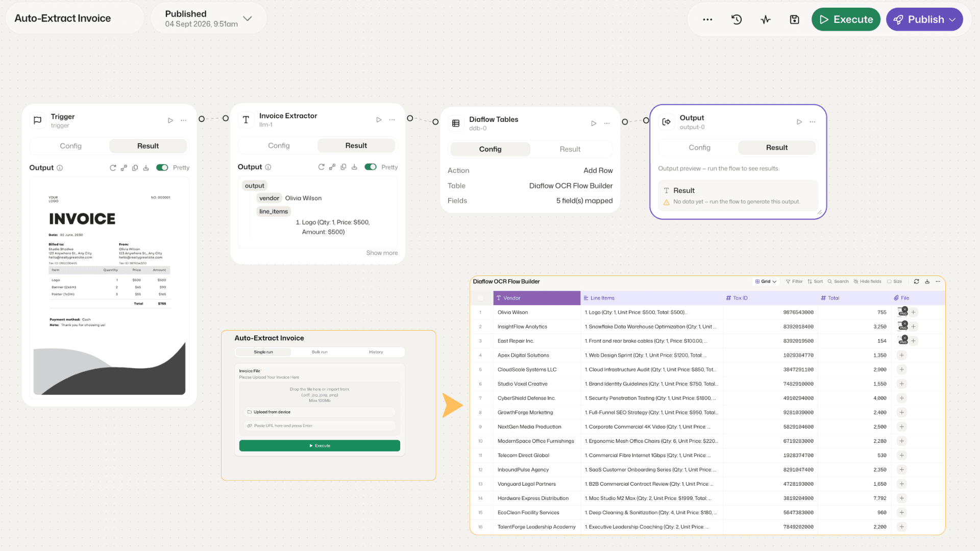Click the Auto-Extract Invoice flow title
Image resolution: width=980 pixels, height=551 pixels.
pos(63,18)
